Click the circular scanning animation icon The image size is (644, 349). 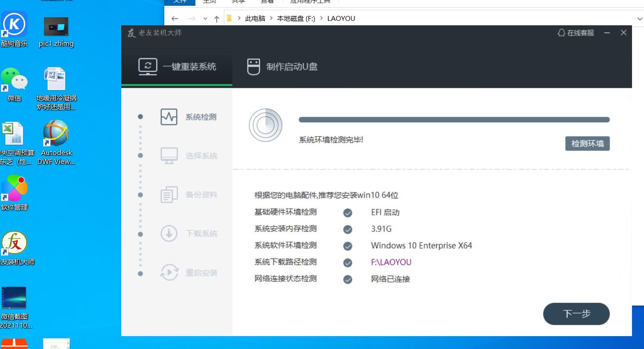click(266, 125)
